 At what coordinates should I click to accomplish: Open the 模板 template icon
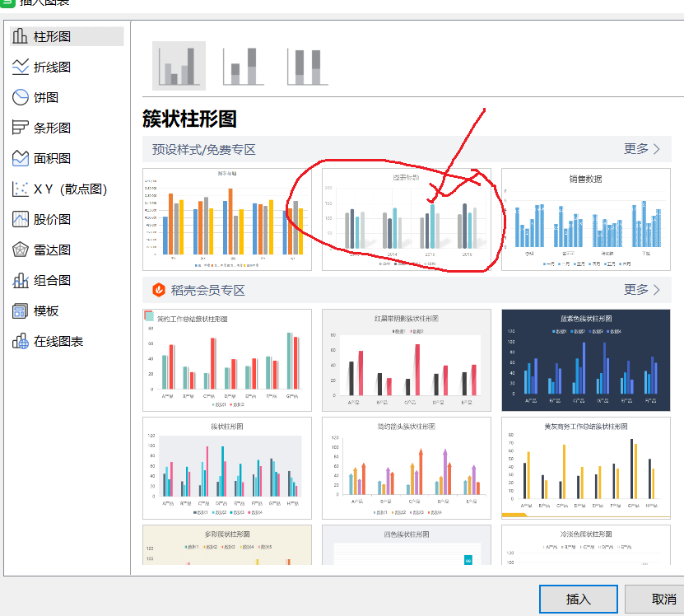coord(20,310)
